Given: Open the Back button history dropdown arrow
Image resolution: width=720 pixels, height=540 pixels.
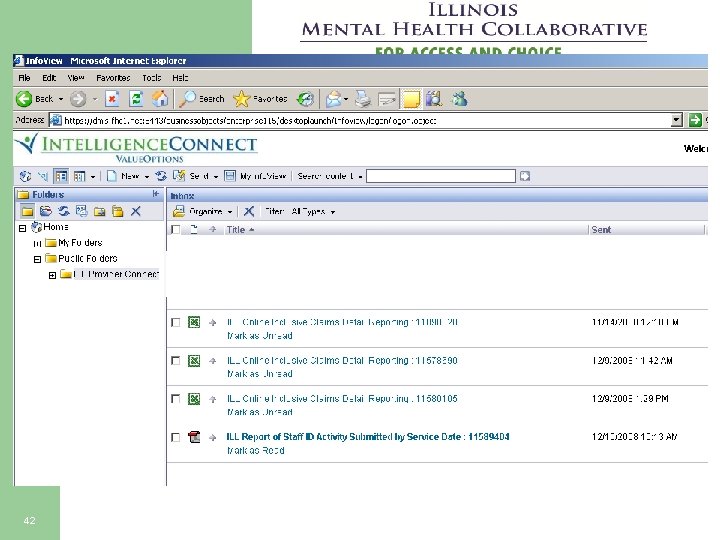Looking at the screenshot, I should pyautogui.click(x=61, y=99).
